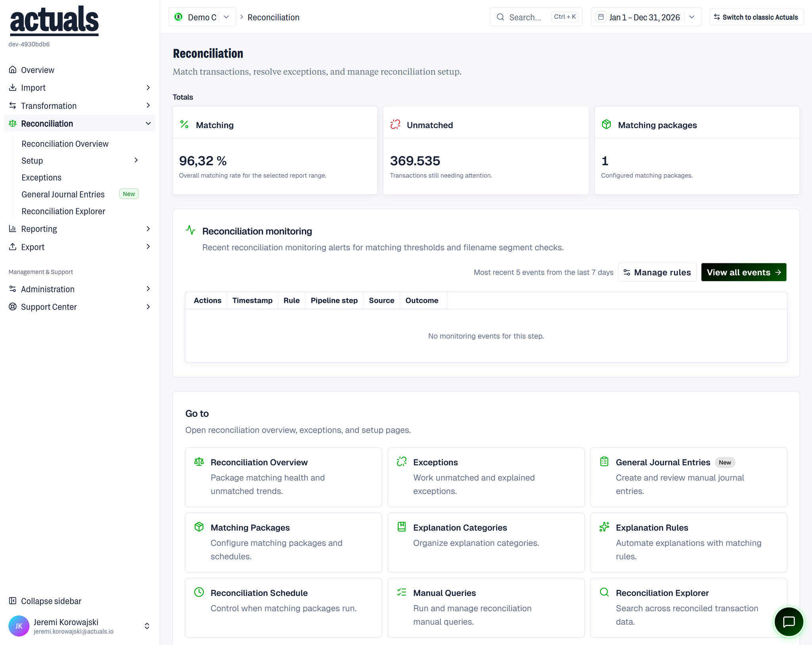Click the broken-link icon on Unmatched card
Screen dimensions: 812x645
pos(395,125)
